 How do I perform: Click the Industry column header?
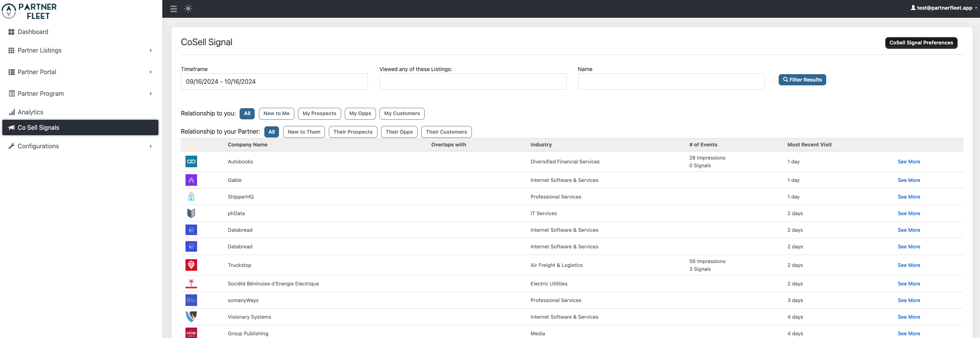541,144
